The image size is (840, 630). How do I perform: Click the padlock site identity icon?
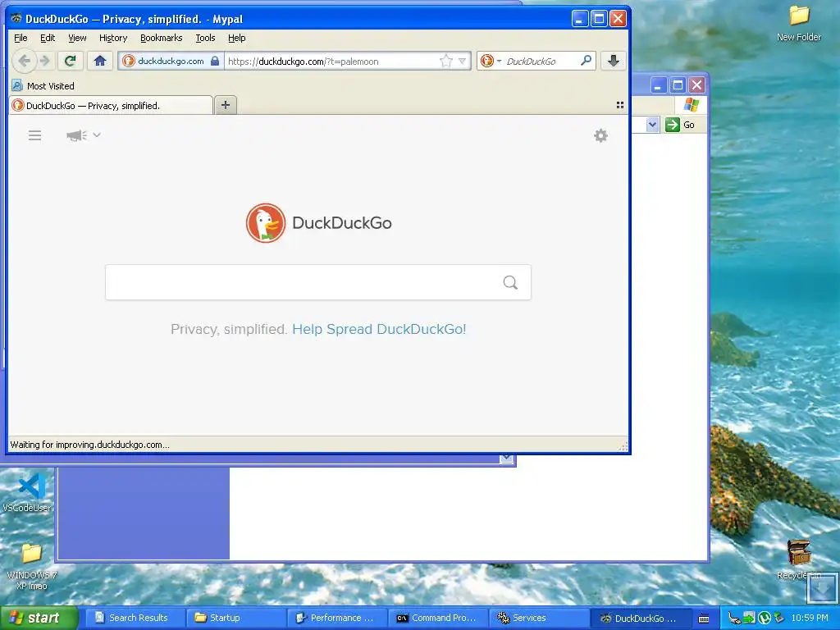[x=215, y=61]
